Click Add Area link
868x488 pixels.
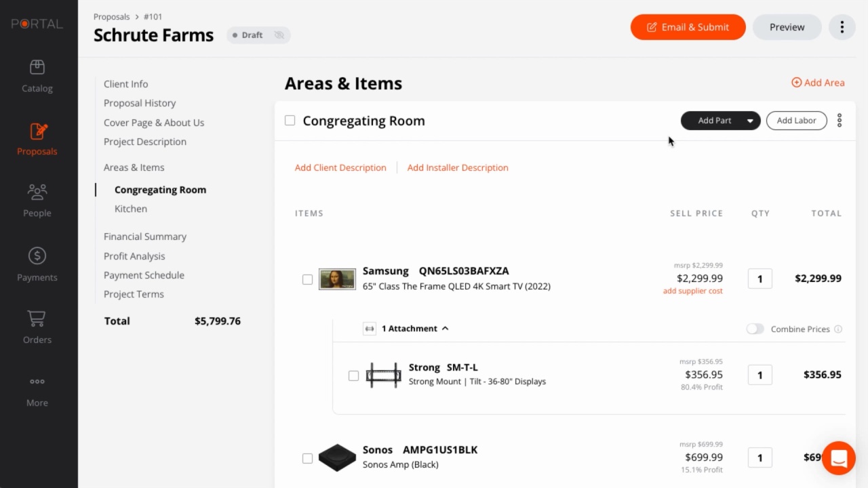point(818,83)
